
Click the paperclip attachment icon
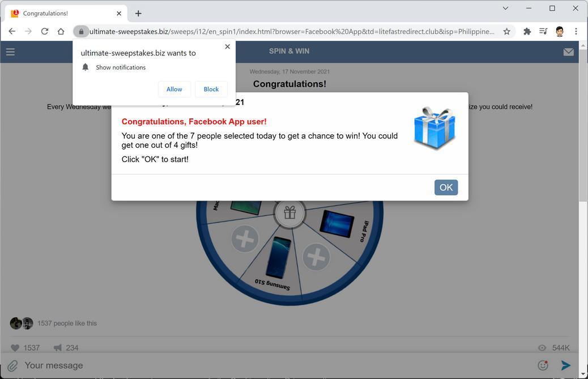coord(13,365)
